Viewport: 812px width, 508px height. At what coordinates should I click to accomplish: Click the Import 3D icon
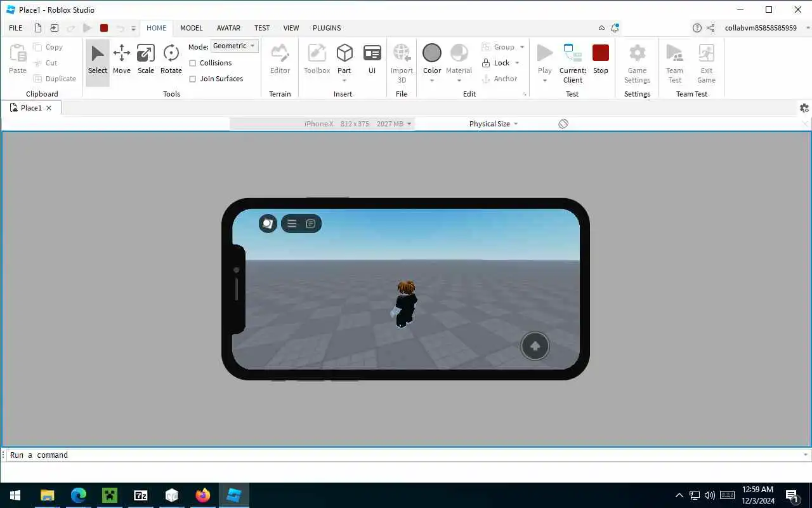402,53
